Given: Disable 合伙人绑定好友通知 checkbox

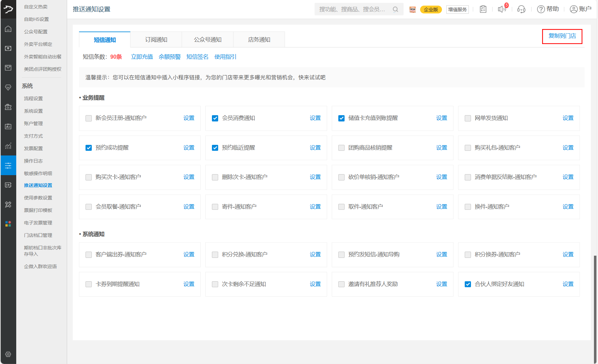Looking at the screenshot, I should [x=468, y=284].
